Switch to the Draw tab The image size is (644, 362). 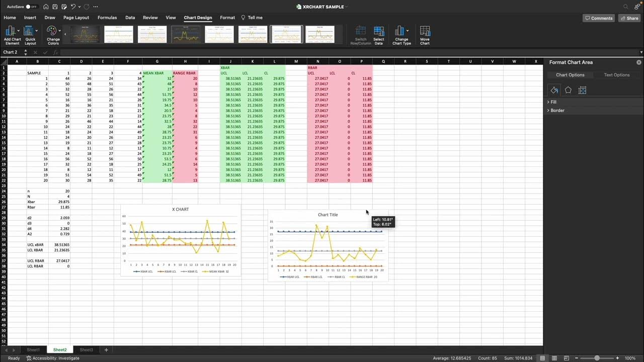[50, 18]
